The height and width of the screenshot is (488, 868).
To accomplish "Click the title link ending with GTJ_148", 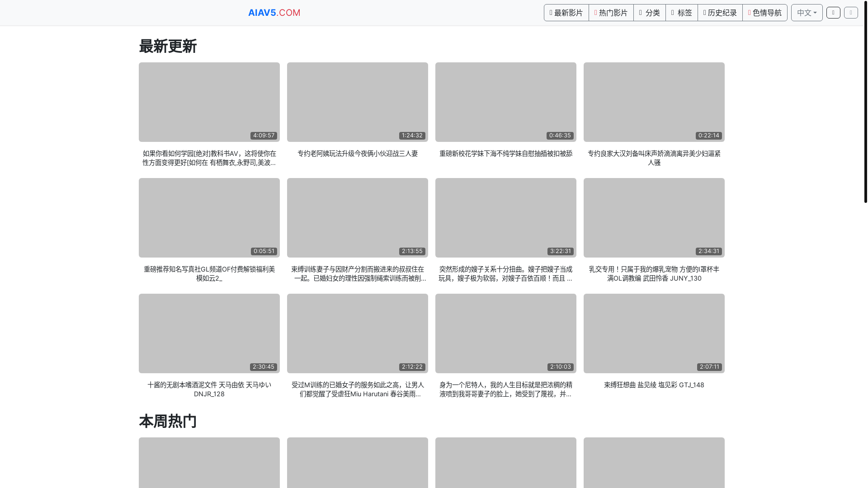I will point(654,385).
